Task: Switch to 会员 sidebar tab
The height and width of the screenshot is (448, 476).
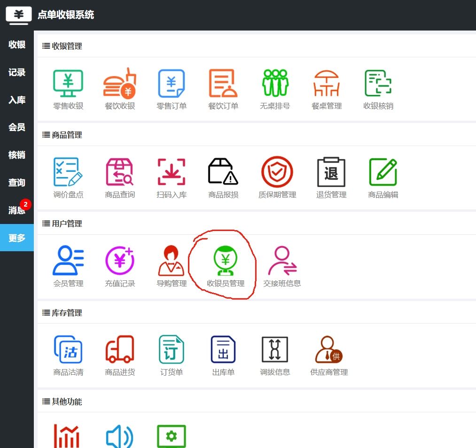Action: [17, 127]
